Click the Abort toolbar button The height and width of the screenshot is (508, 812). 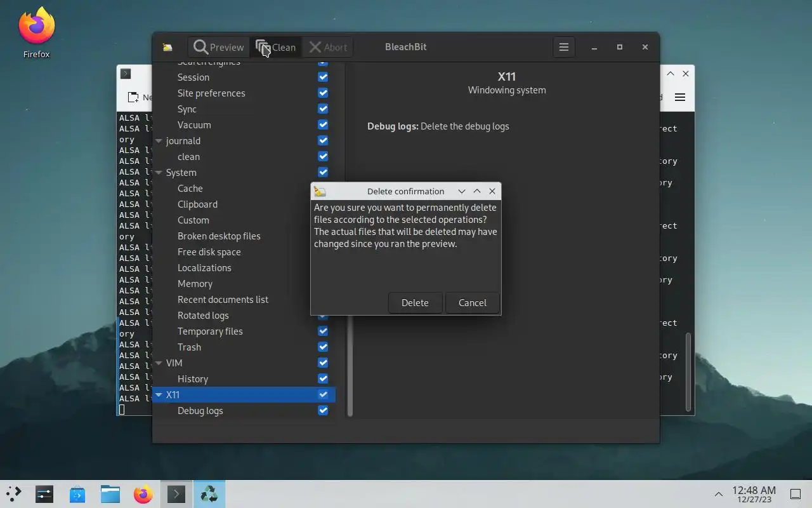327,47
